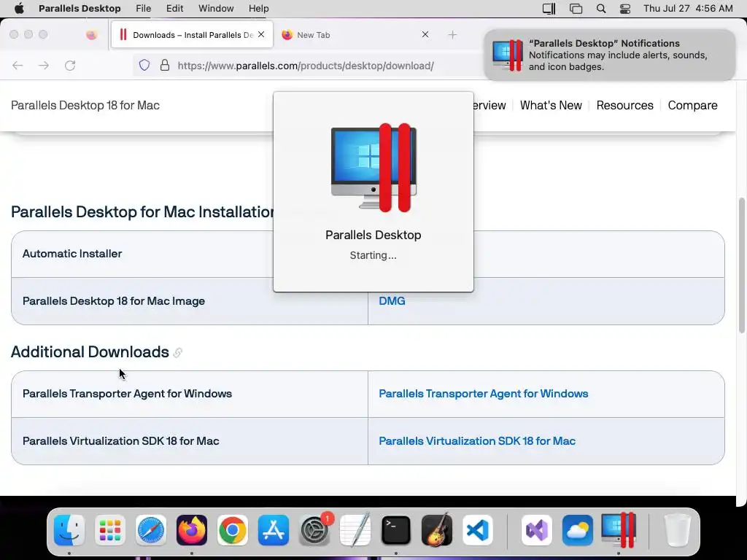Go back to the previous page
The image size is (747, 560).
click(18, 66)
